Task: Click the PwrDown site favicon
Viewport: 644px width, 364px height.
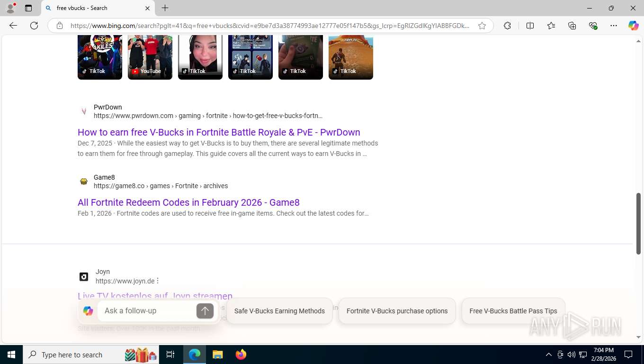Action: pos(84,111)
